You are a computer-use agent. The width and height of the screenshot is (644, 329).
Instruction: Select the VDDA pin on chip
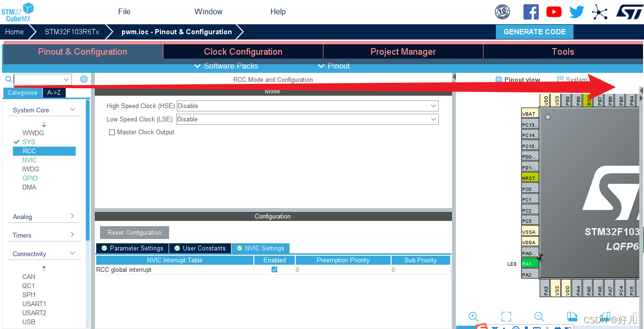pyautogui.click(x=530, y=242)
